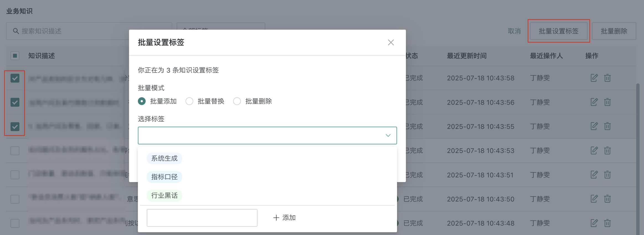Click the 取消 link

pos(514,31)
